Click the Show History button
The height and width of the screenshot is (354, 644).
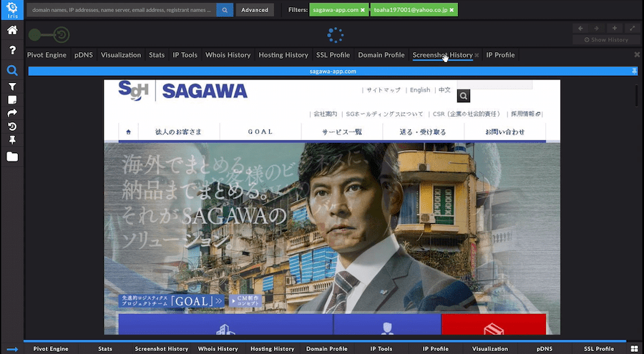[x=606, y=40]
